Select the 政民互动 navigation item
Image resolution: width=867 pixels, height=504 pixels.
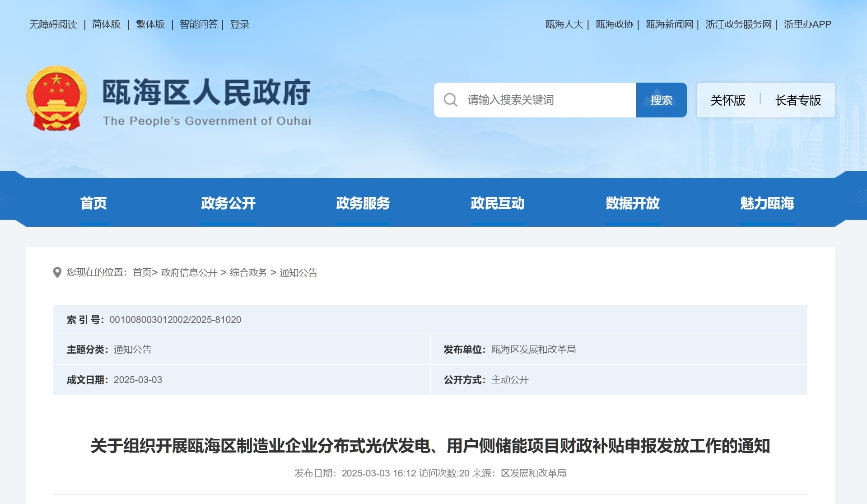pos(497,203)
